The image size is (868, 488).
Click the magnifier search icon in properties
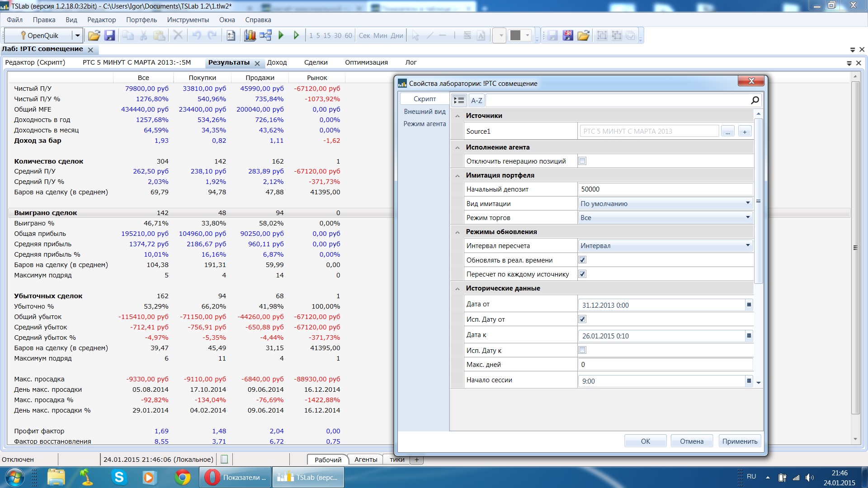(755, 100)
